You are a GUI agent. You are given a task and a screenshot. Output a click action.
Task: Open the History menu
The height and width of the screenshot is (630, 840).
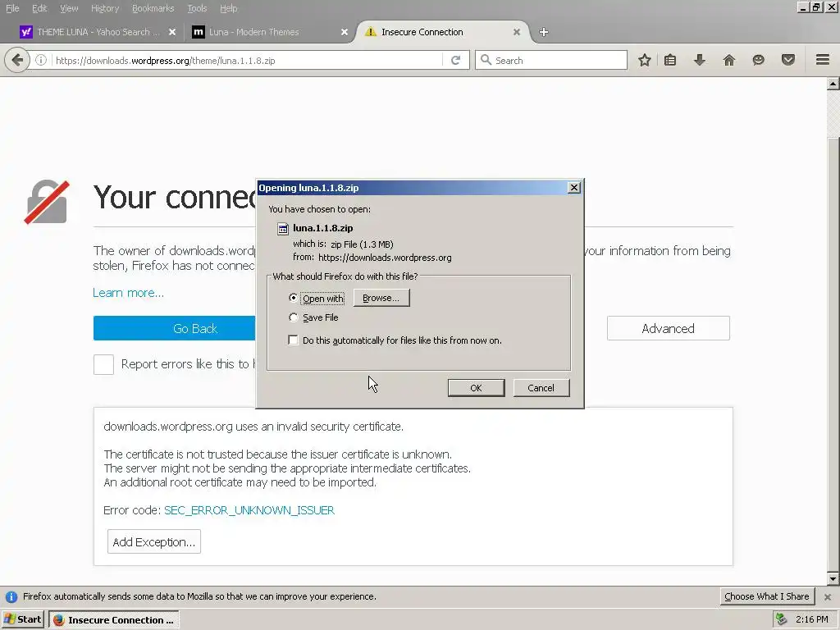coord(104,8)
